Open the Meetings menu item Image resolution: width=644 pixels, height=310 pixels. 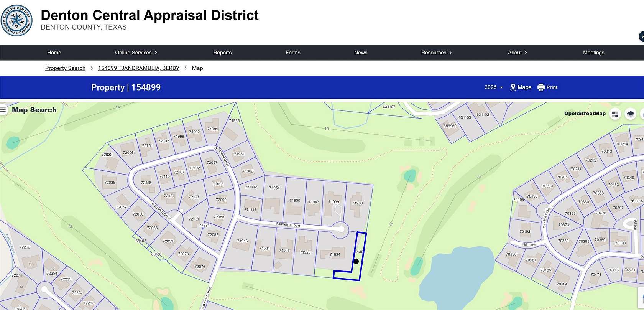(x=593, y=53)
